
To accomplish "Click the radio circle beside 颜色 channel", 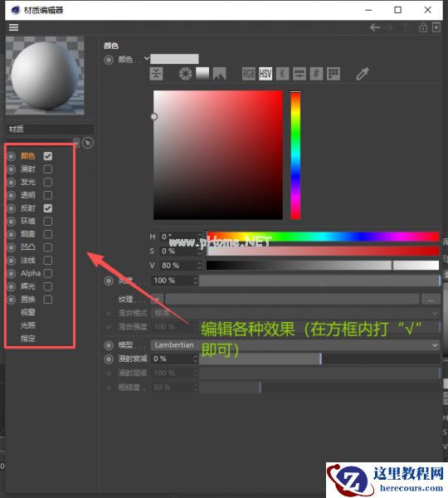I will coord(12,156).
